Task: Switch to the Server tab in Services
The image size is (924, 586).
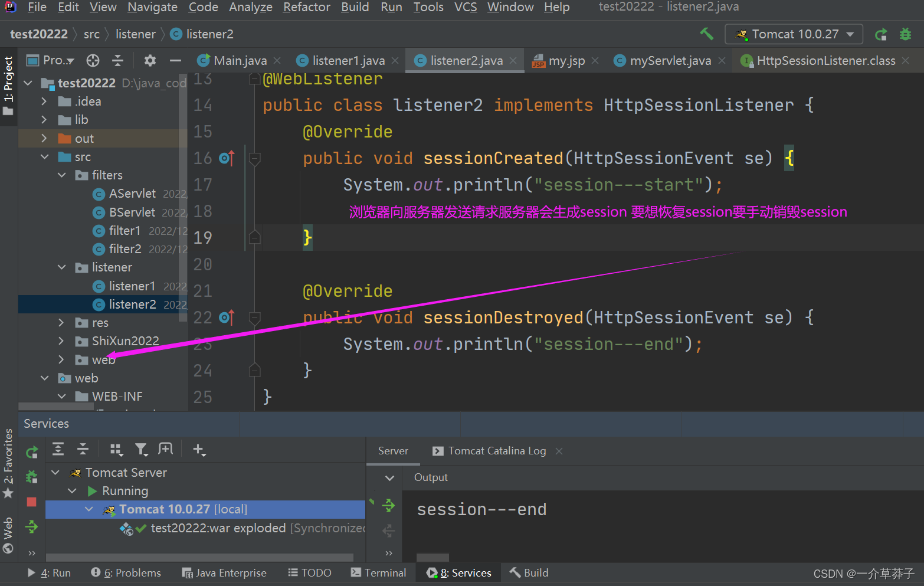Action: 393,451
